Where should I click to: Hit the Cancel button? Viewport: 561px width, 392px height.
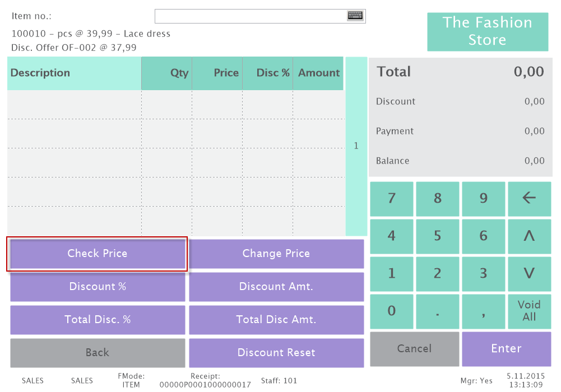(x=414, y=348)
